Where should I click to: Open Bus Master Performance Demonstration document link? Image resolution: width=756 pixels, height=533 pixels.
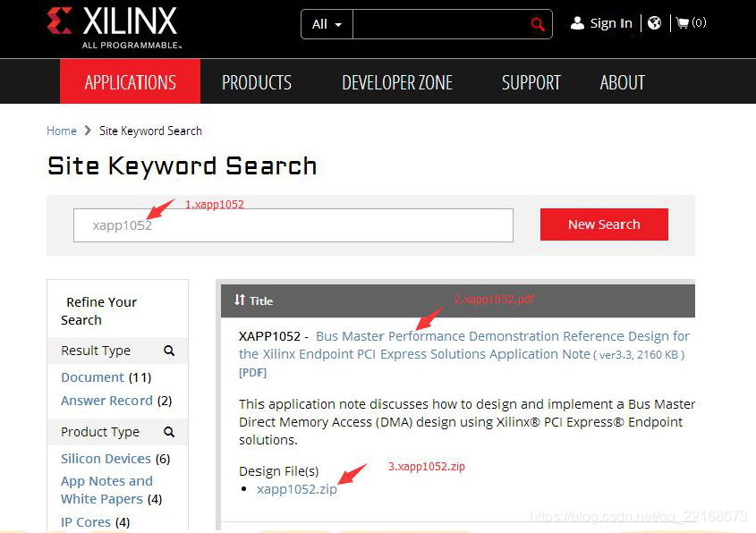463,345
